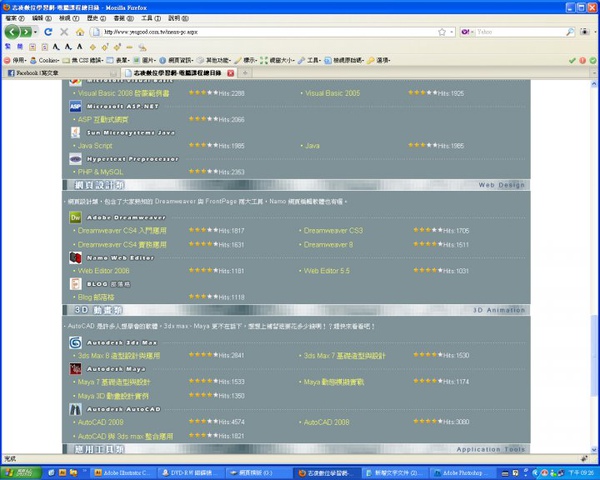
Task: Click the Autodesk Maya logo icon
Action: tap(75, 369)
